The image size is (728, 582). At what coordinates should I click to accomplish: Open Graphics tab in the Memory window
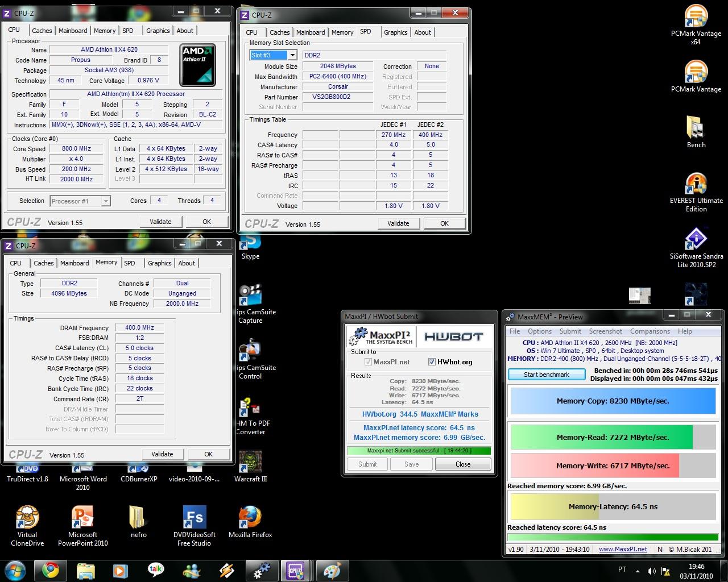pos(160,263)
